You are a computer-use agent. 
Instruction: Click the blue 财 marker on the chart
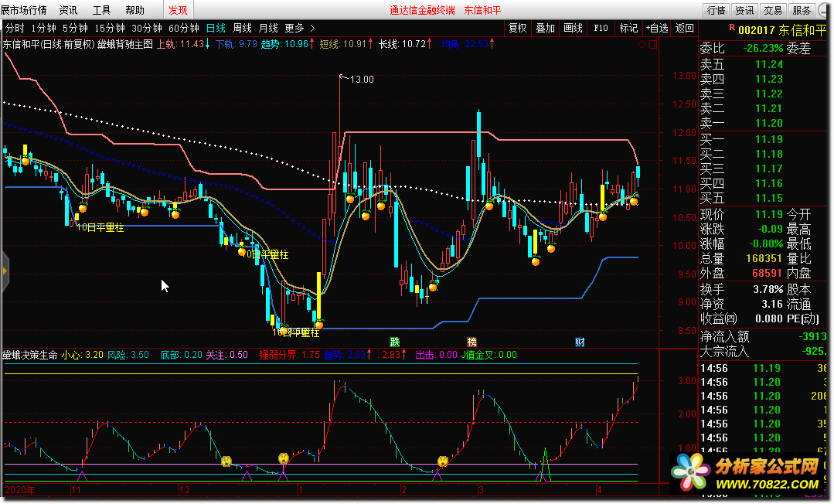(x=580, y=342)
